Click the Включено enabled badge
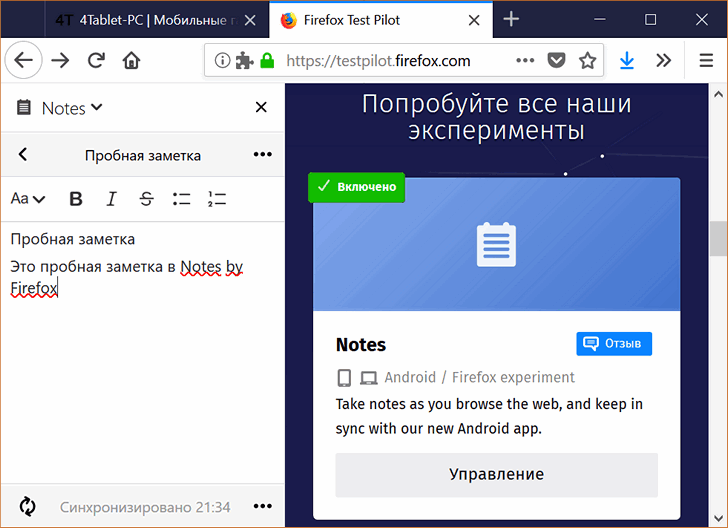 coord(357,187)
